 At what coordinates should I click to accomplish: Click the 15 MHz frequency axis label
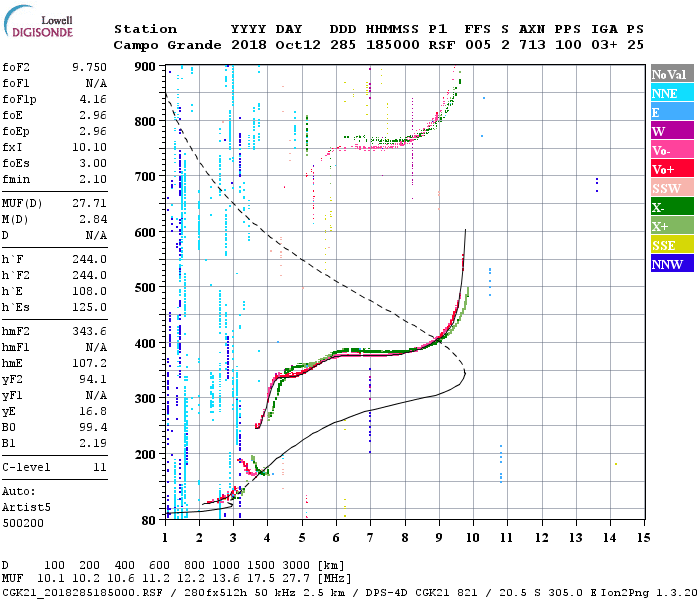pos(643,538)
